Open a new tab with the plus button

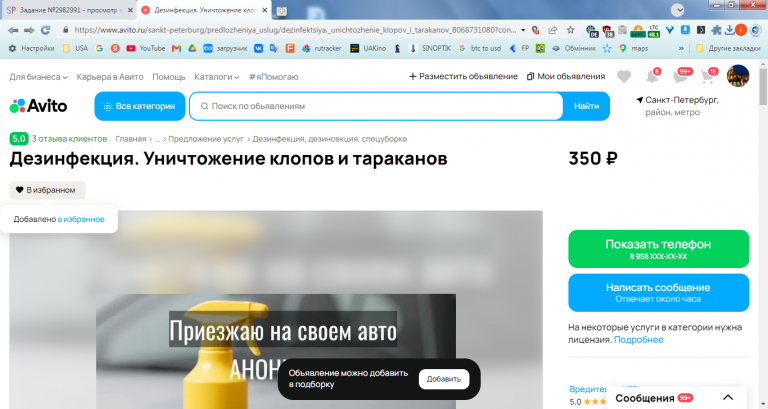[281, 11]
